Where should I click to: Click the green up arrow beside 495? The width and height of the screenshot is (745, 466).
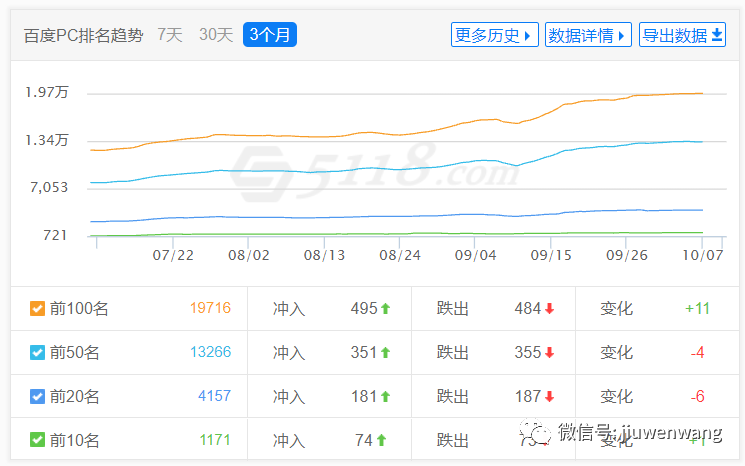pos(385,309)
